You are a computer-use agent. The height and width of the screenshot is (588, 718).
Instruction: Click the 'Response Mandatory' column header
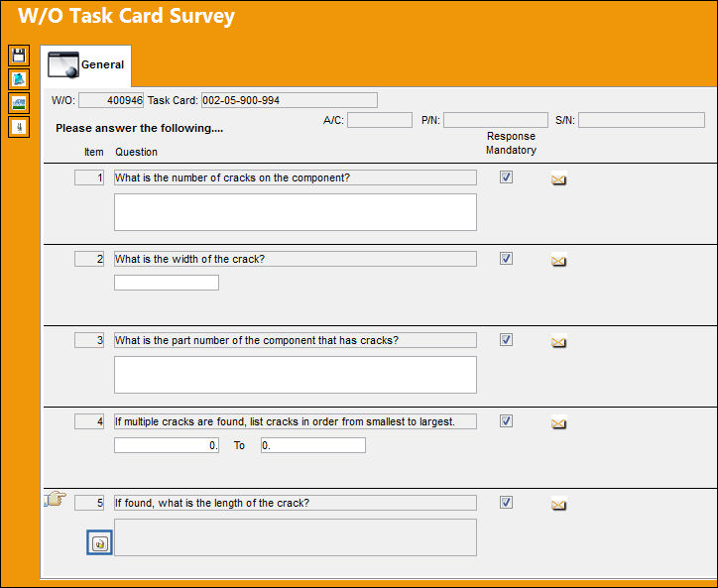tap(511, 143)
